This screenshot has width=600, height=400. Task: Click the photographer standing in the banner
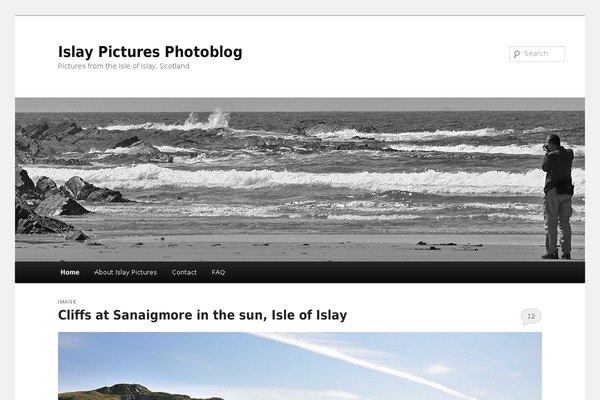558,197
